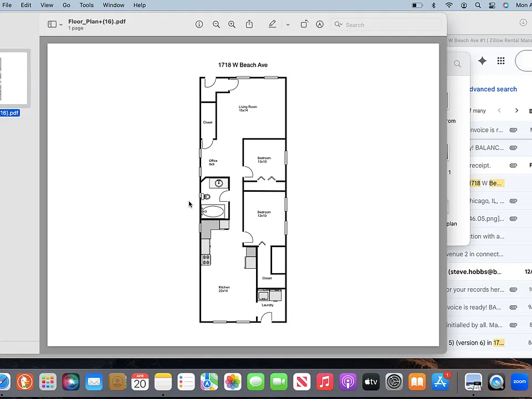Go to previous page of mail results
This screenshot has height=399, width=532.
499,111
